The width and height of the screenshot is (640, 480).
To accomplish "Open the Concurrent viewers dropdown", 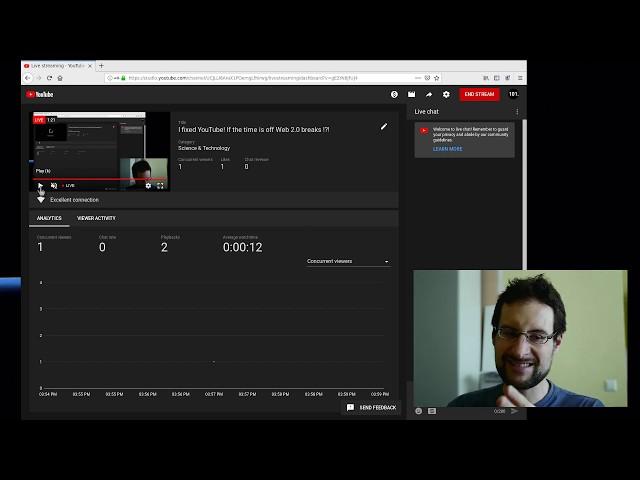I will point(348,261).
